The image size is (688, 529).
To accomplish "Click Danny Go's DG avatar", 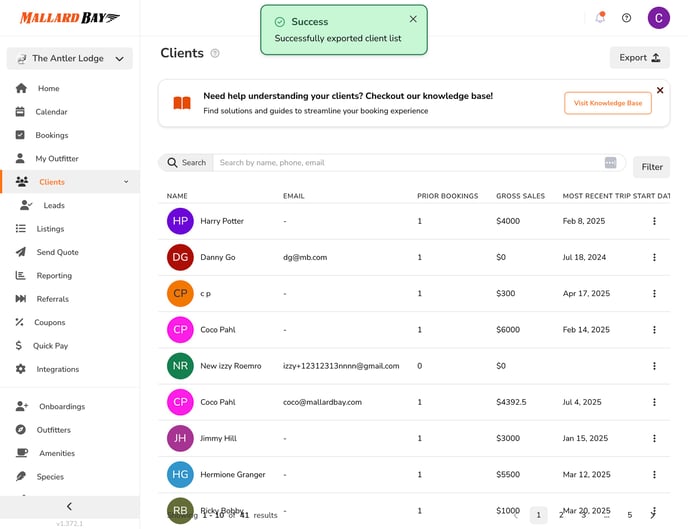I will coord(180,257).
